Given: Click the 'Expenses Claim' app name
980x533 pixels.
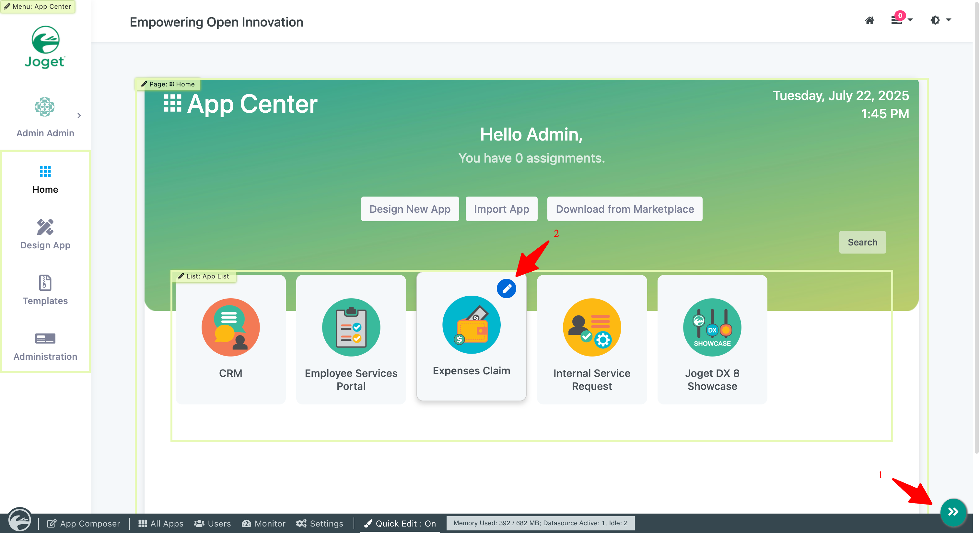Looking at the screenshot, I should [471, 371].
